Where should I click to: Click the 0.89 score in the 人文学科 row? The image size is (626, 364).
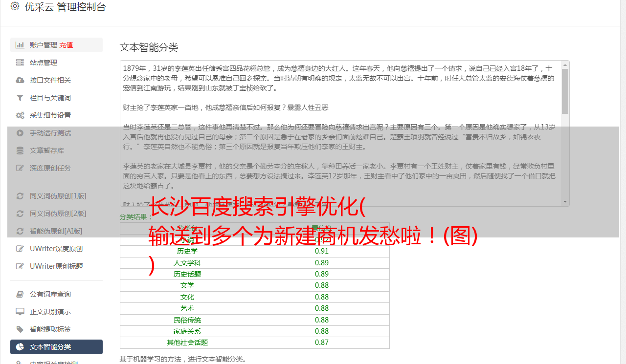pos(322,263)
